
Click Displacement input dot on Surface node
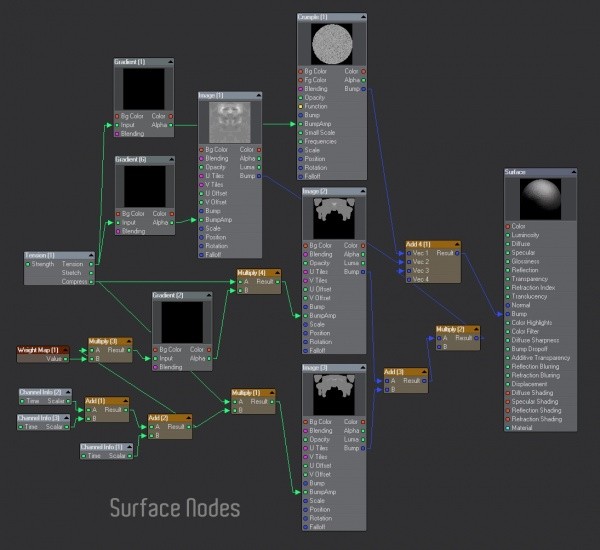[x=508, y=384]
